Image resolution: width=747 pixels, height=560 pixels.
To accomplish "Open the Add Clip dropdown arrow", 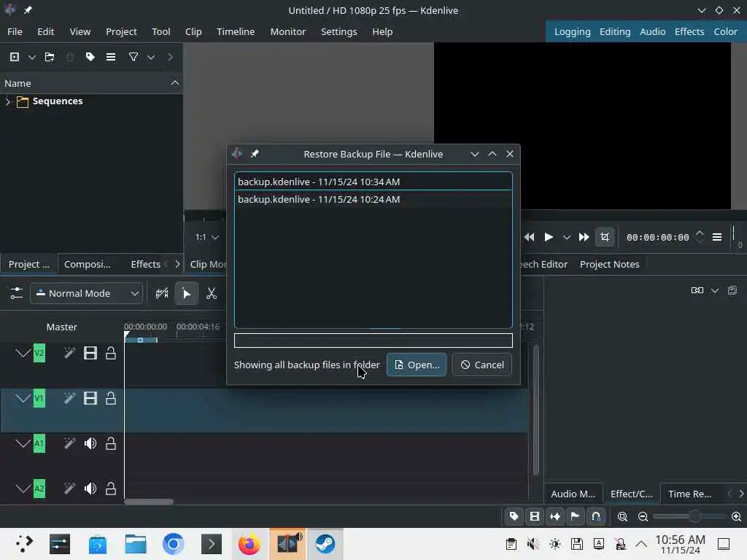I will [32, 57].
